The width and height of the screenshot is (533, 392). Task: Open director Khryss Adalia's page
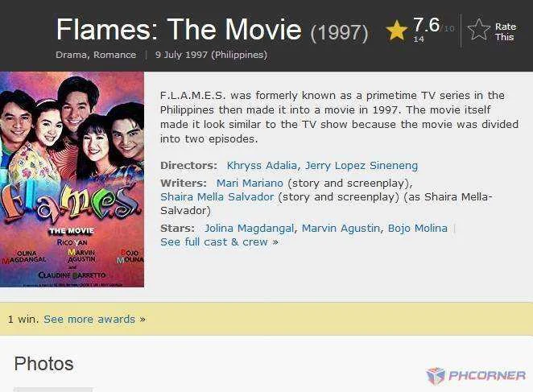262,166
